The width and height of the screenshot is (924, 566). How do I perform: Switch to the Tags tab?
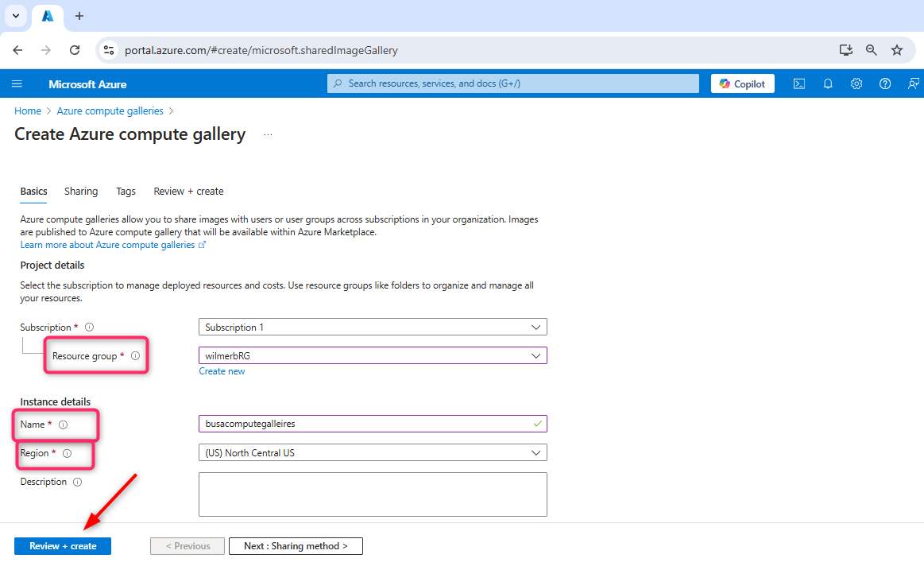(126, 191)
